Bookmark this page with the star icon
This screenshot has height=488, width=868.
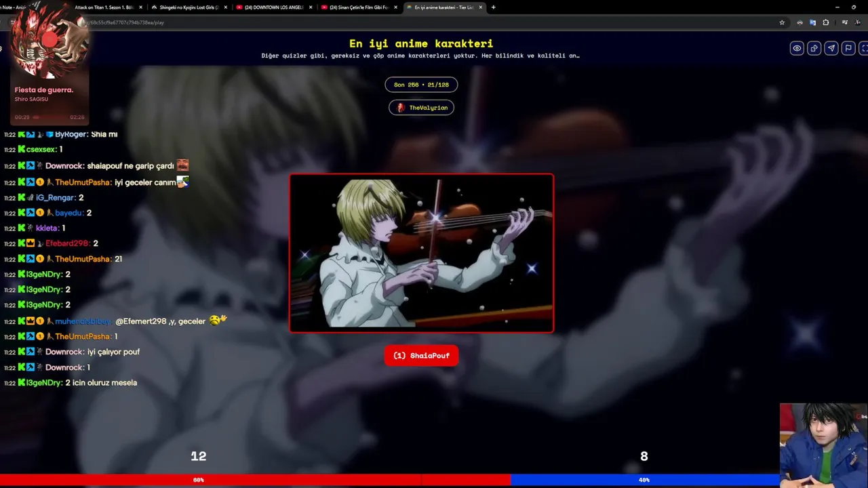(782, 22)
